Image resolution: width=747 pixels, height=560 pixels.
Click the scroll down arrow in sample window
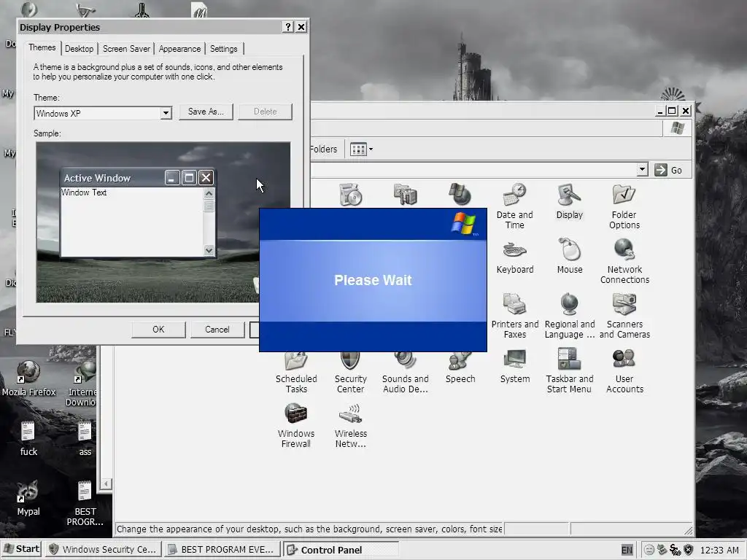point(209,250)
